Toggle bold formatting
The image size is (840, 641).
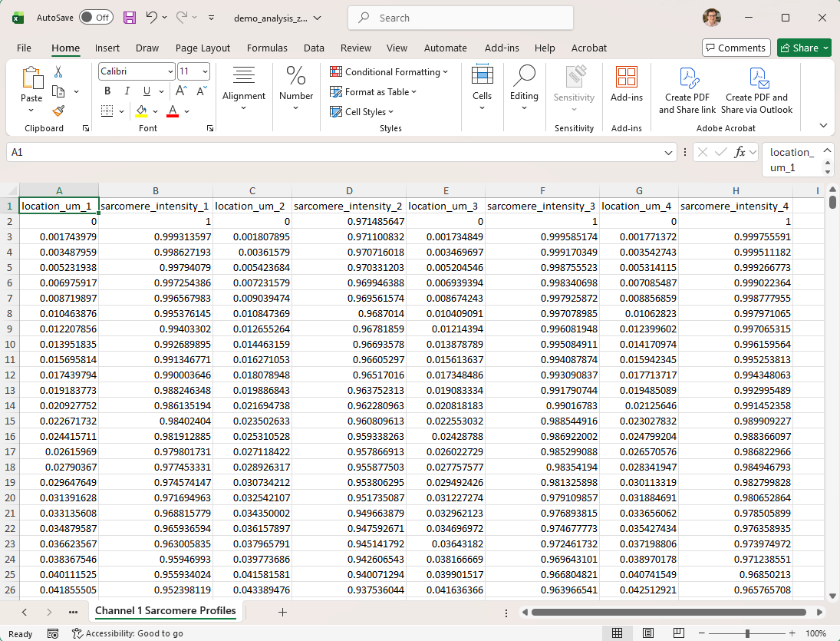point(107,91)
